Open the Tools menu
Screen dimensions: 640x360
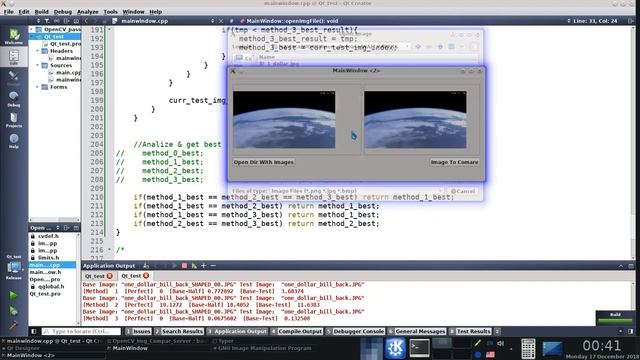click(x=110, y=12)
